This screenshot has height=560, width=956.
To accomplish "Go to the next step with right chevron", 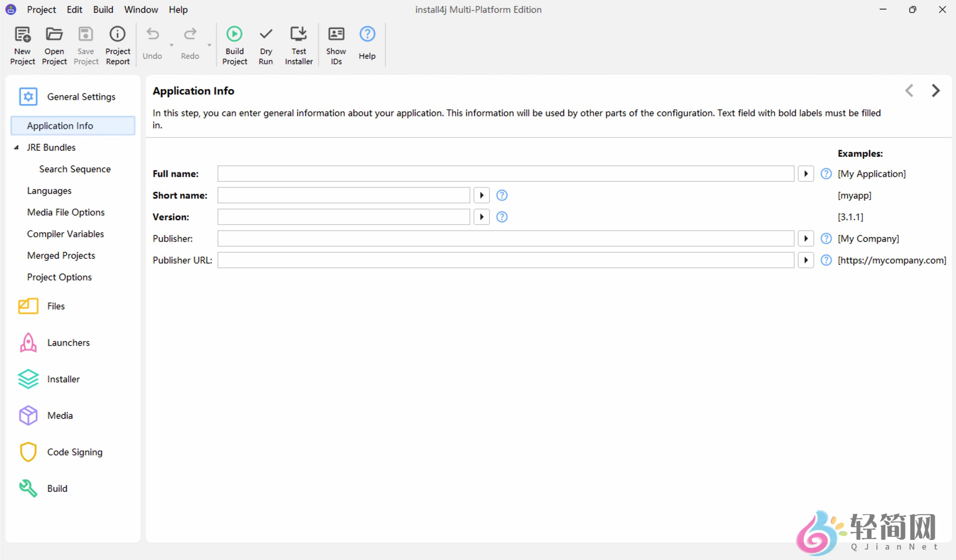I will pyautogui.click(x=935, y=91).
